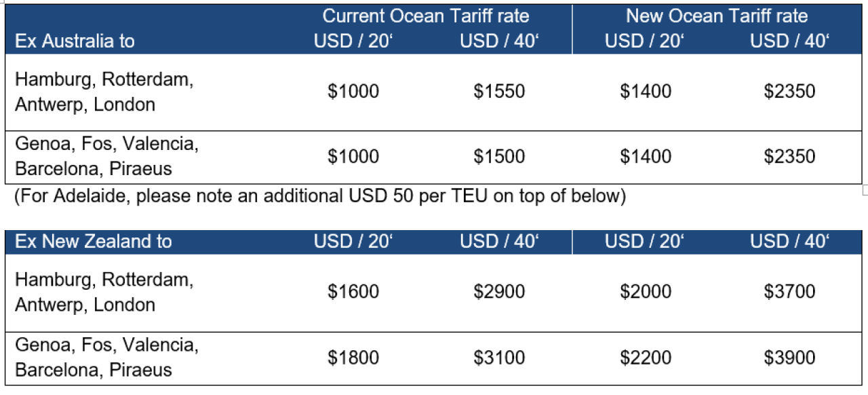The width and height of the screenshot is (868, 395).
Task: Click the New Zealand $1600 rate cell
Action: 353,292
